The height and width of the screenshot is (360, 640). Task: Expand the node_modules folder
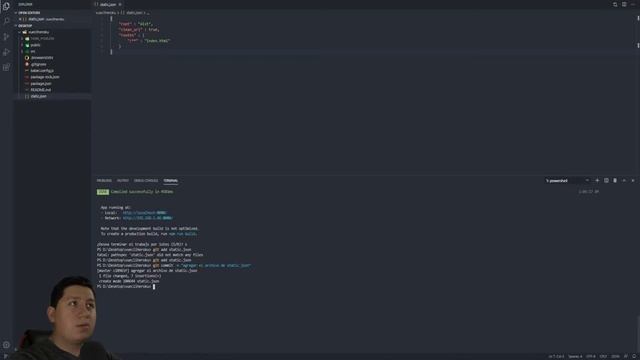coord(42,38)
